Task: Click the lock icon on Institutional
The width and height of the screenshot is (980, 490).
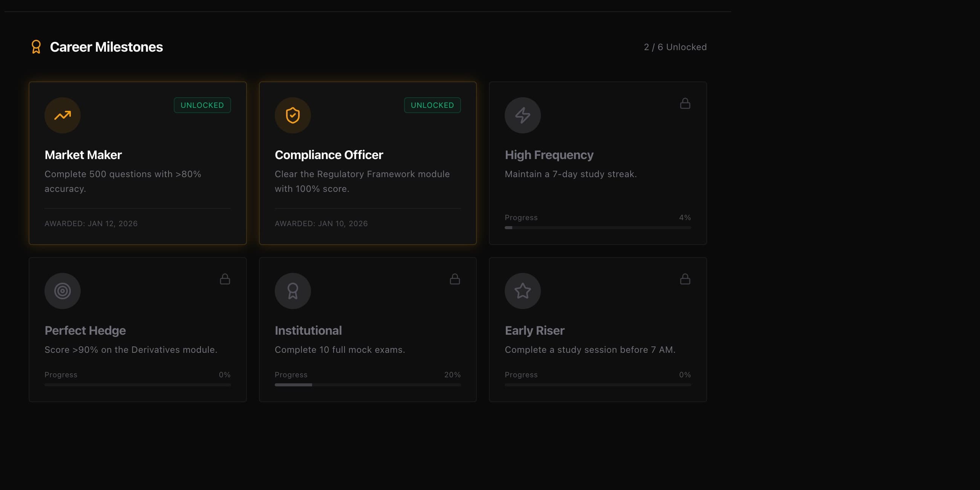Action: [455, 279]
